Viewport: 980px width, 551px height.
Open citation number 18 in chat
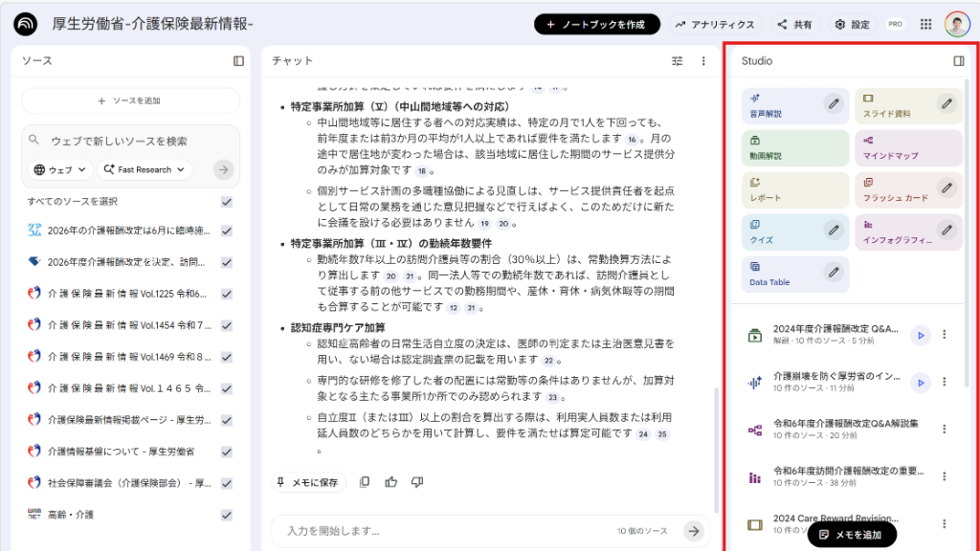422,171
